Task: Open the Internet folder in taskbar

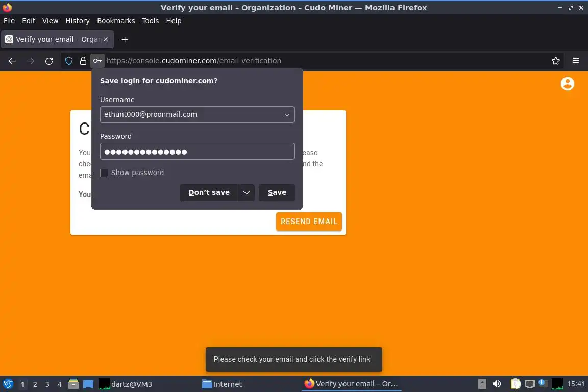Action: pyautogui.click(x=222, y=384)
